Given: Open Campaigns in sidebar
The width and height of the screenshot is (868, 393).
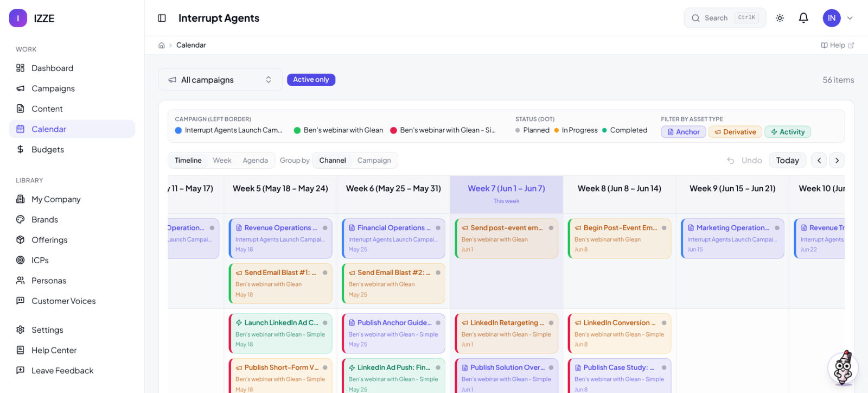Looking at the screenshot, I should click(x=72, y=88).
